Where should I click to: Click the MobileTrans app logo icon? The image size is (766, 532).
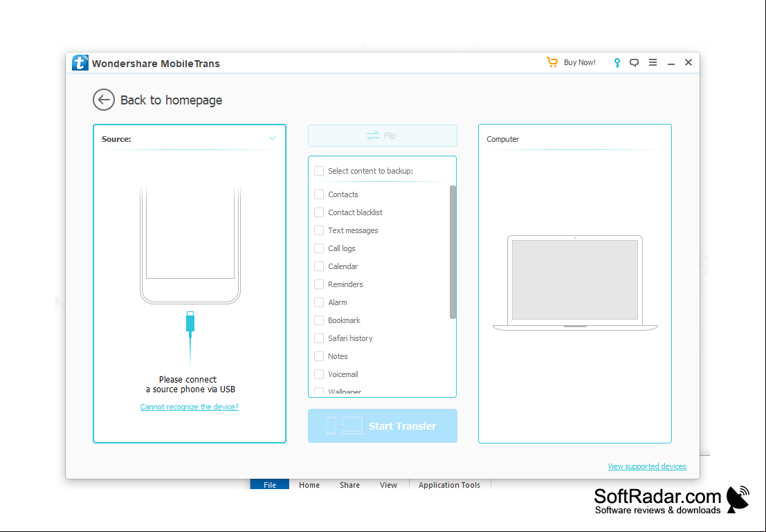pyautogui.click(x=80, y=63)
